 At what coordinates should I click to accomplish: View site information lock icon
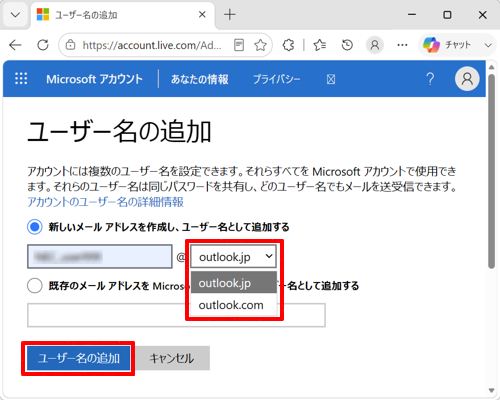[70, 45]
